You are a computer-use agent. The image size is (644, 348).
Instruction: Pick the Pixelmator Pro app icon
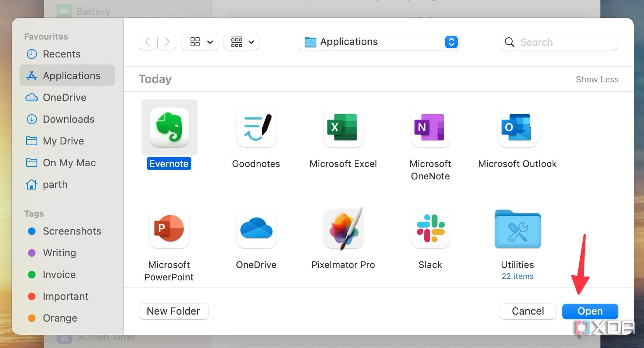pos(343,228)
